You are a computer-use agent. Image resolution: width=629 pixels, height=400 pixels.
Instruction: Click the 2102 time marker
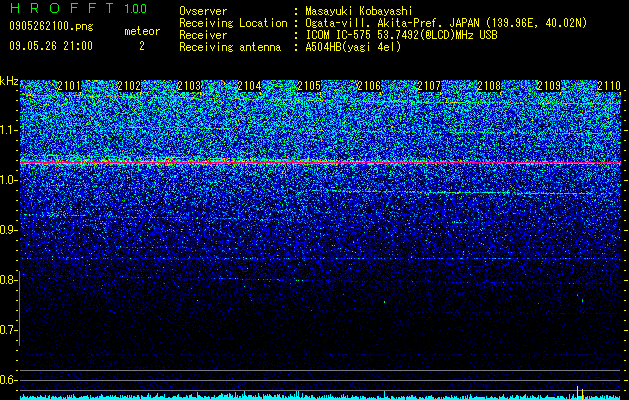129,86
